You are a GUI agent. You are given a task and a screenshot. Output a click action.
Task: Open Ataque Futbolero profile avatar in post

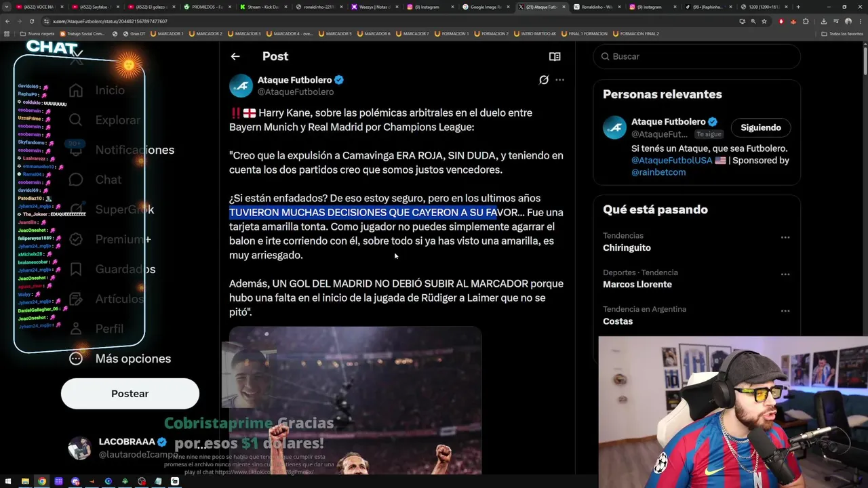[241, 86]
